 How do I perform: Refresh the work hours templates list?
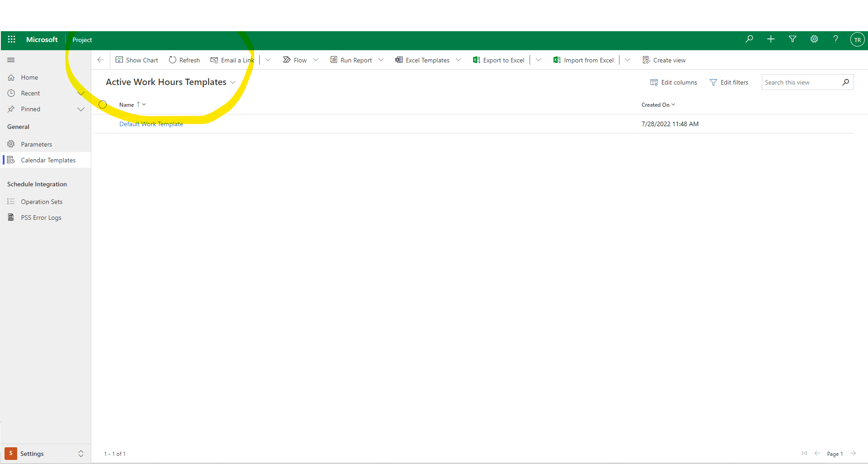pos(184,60)
